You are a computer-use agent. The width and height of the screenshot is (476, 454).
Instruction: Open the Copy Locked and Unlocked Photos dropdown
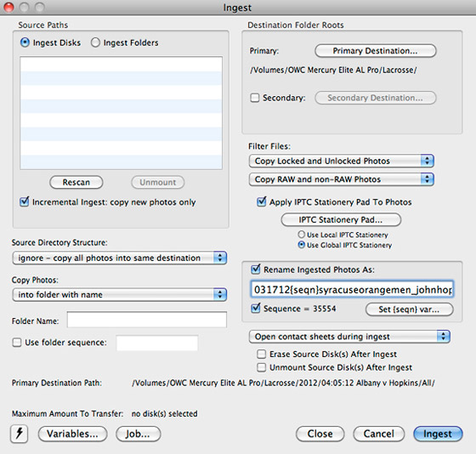[x=341, y=161]
